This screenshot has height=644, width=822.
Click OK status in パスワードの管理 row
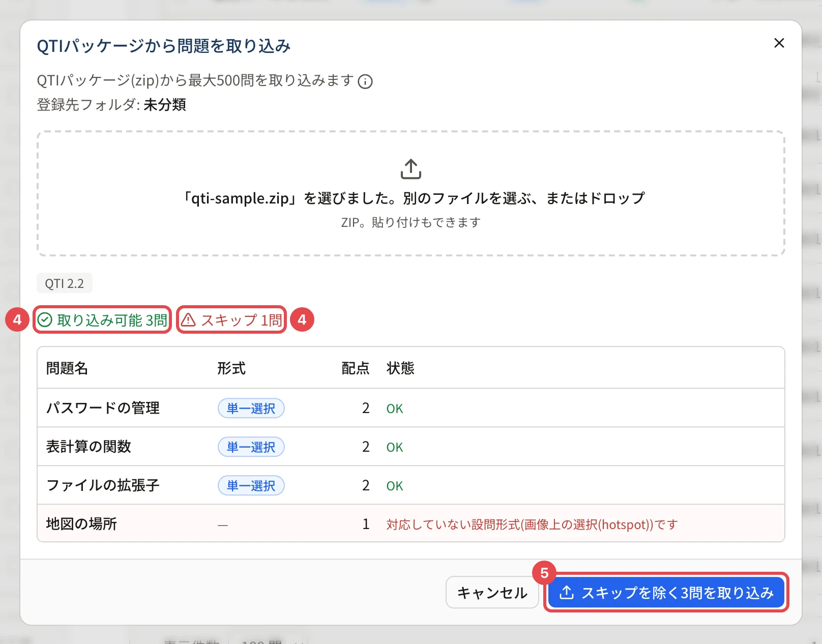click(395, 408)
